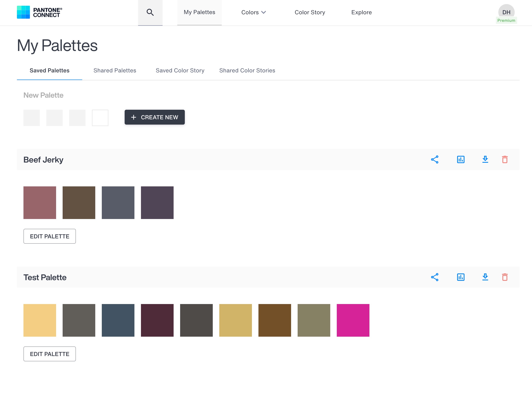Select rust brown swatch in Test Palette
532x396 pixels.
tap(275, 321)
